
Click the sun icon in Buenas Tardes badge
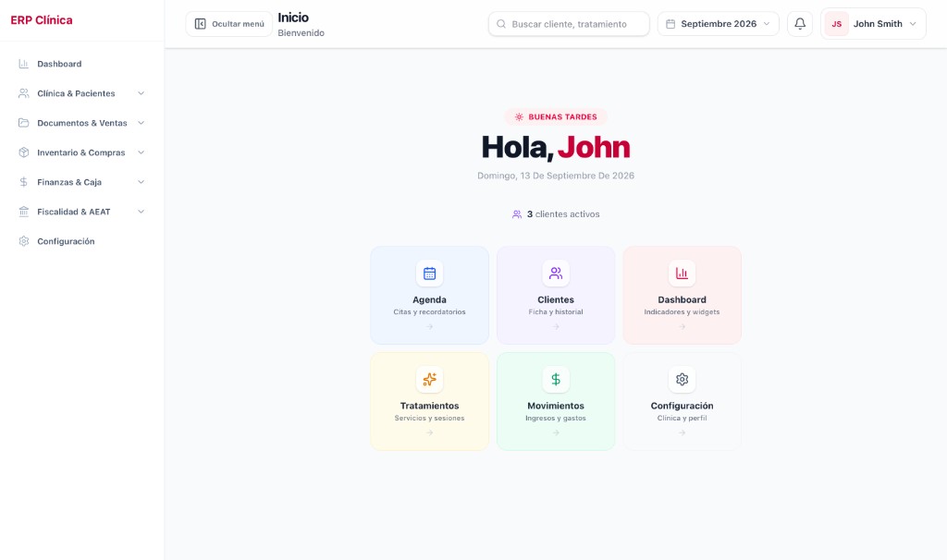coord(519,117)
